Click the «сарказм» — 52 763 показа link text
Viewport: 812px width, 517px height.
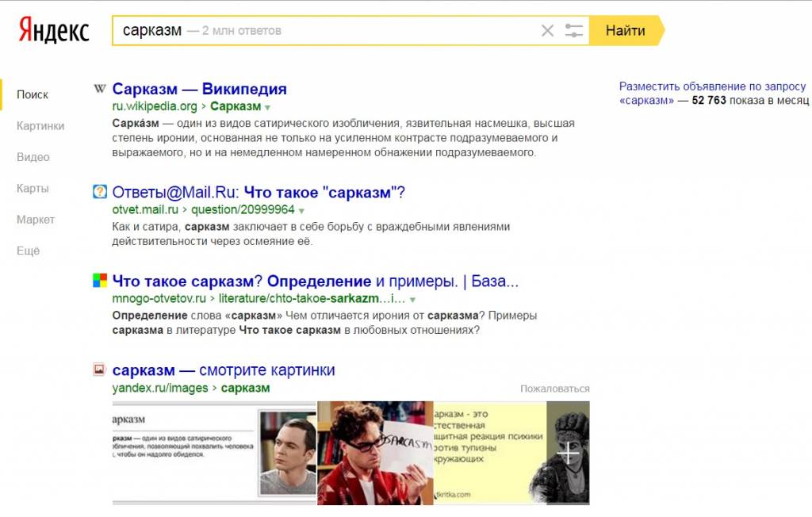click(714, 101)
